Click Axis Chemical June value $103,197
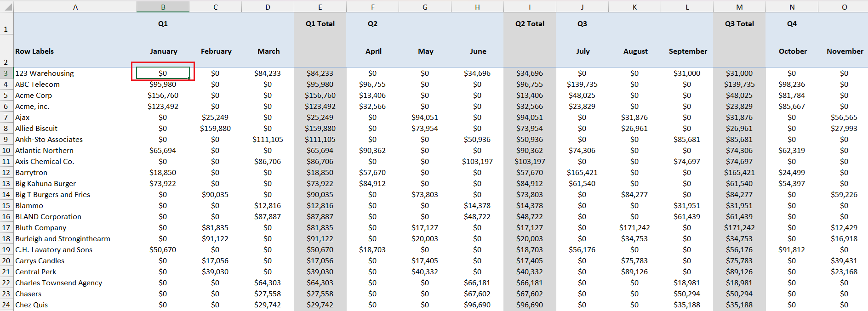This screenshot has width=868, height=311. (477, 161)
